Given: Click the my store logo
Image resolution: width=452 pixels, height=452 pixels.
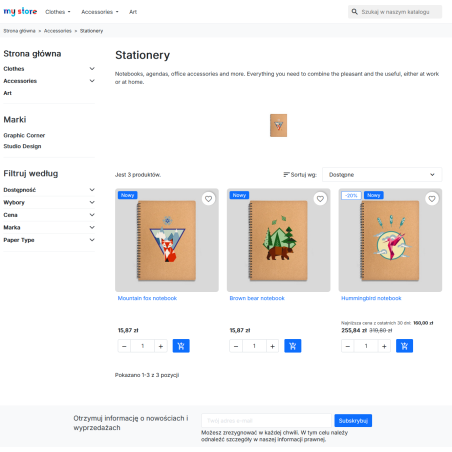Looking at the screenshot, I should (x=20, y=12).
